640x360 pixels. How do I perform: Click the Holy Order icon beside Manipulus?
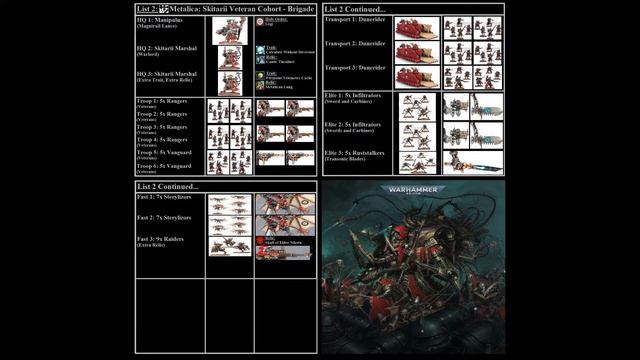[260, 22]
